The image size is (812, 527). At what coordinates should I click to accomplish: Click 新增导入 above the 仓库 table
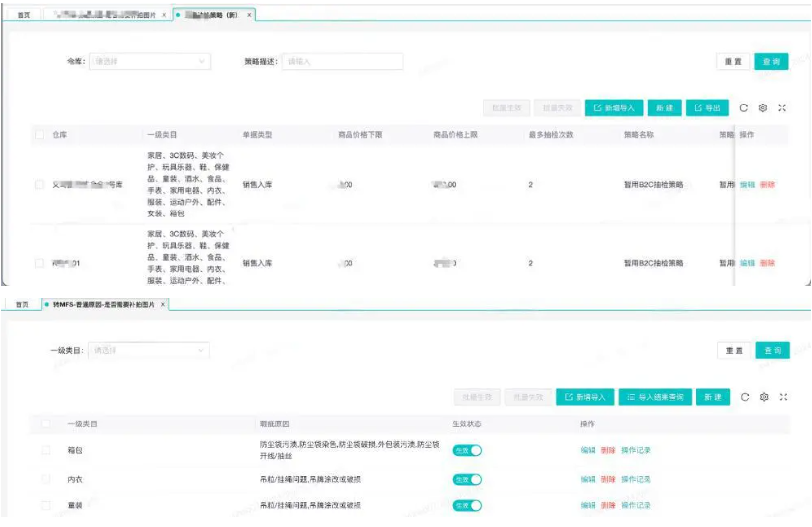click(x=614, y=107)
